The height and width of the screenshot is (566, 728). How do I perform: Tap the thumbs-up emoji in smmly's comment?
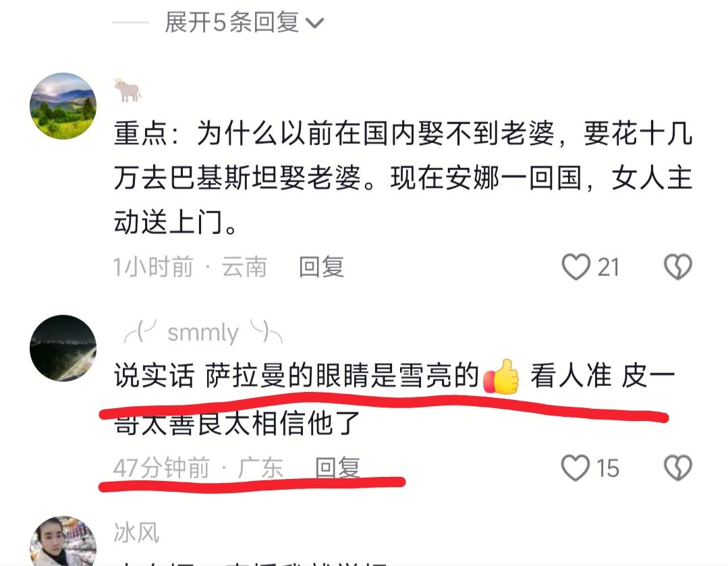click(501, 376)
